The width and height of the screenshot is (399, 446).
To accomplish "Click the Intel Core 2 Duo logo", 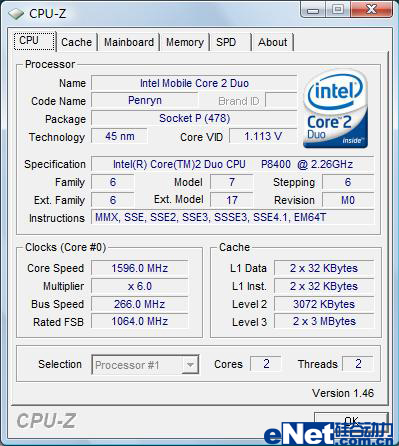I will pos(336,109).
